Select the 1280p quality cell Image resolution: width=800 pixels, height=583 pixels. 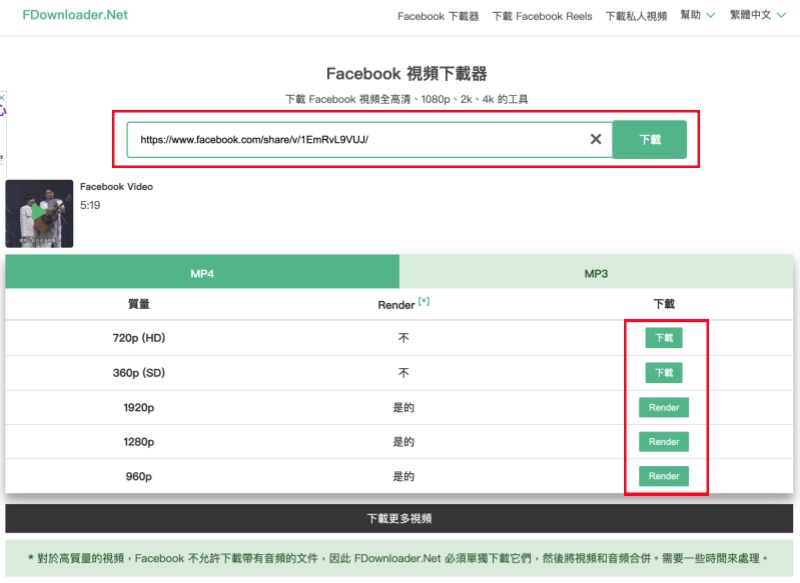pos(138,442)
